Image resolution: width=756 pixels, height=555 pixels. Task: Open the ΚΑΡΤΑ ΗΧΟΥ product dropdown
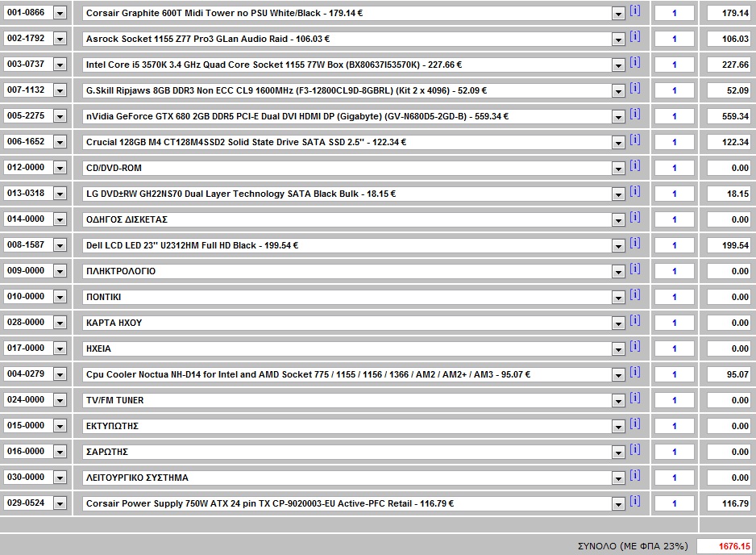(x=618, y=323)
